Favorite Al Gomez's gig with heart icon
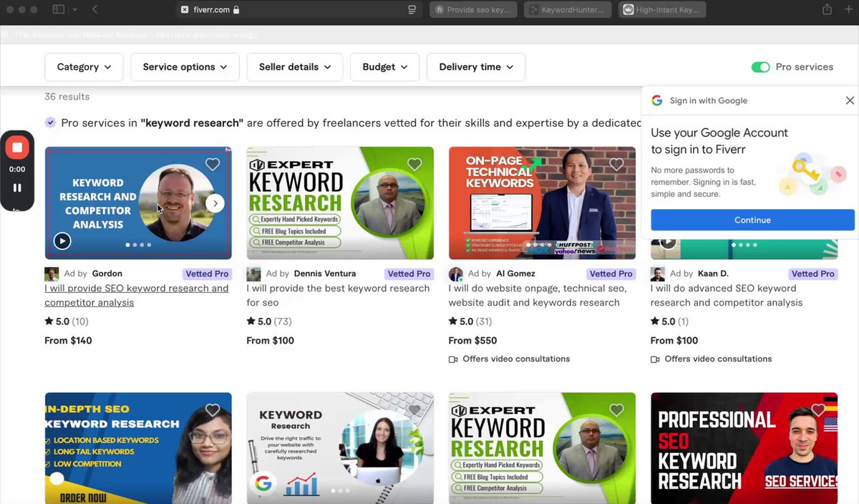This screenshot has width=859, height=504. pos(616,165)
